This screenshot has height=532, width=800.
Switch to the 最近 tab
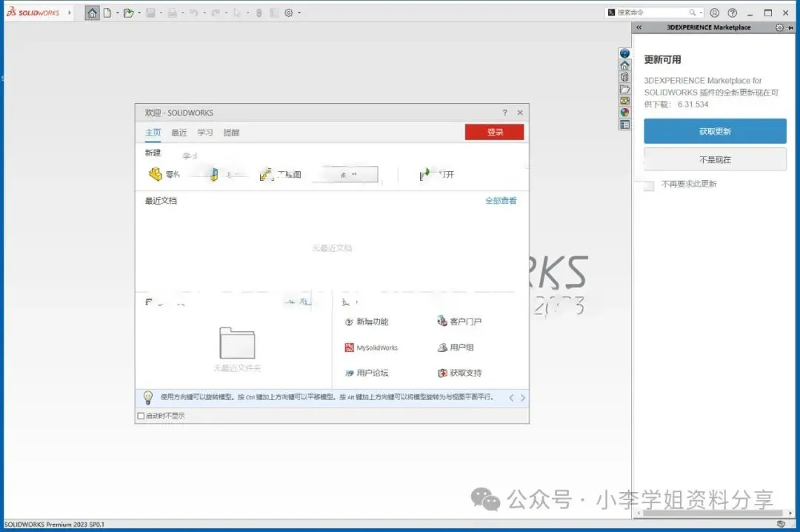pyautogui.click(x=179, y=132)
